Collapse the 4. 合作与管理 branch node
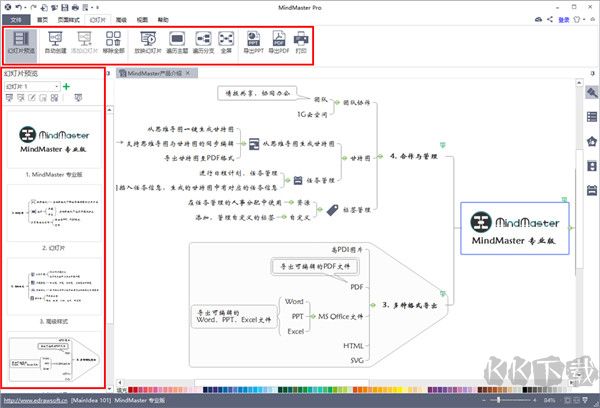Image resolution: width=600 pixels, height=408 pixels. [380, 156]
